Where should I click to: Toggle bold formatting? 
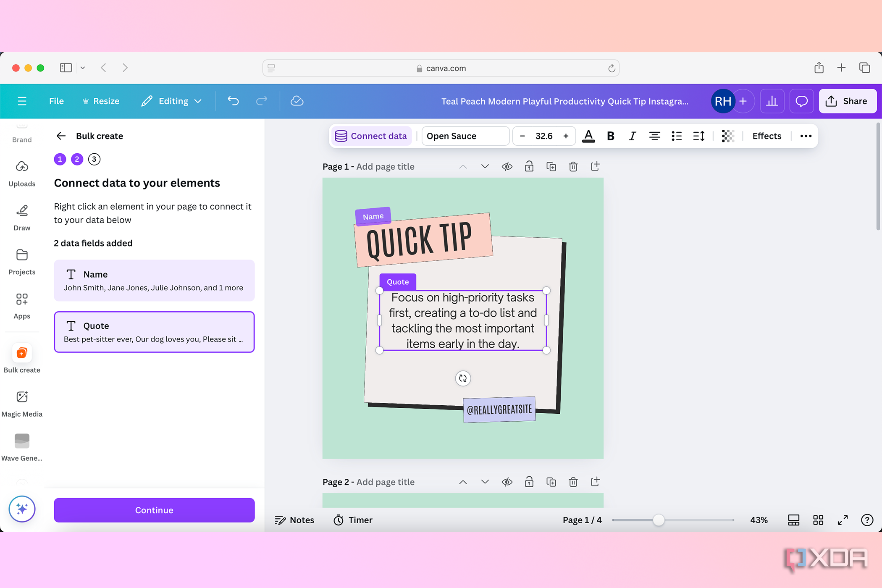(611, 136)
